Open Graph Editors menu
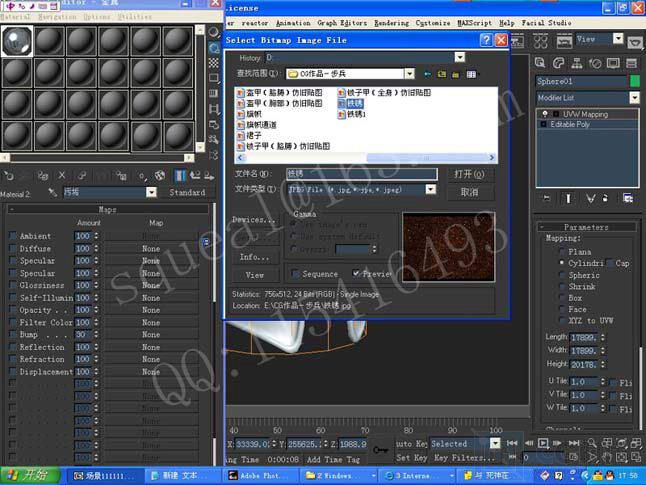The height and width of the screenshot is (485, 646). click(342, 23)
